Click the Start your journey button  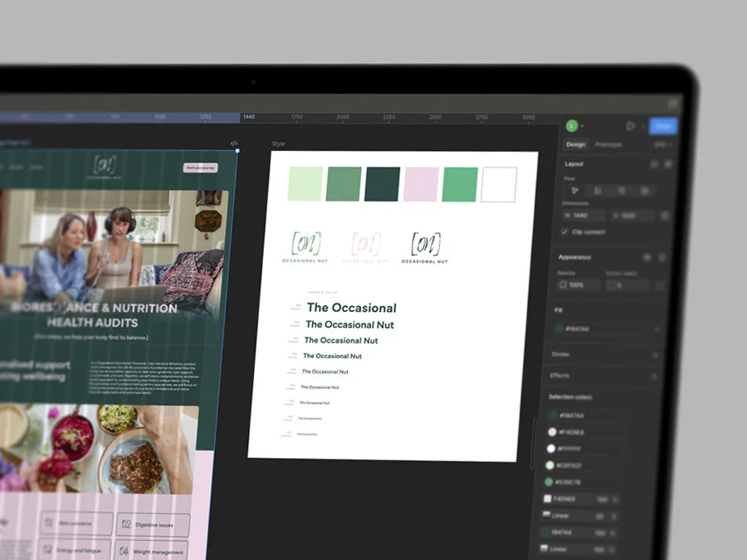coord(201,168)
